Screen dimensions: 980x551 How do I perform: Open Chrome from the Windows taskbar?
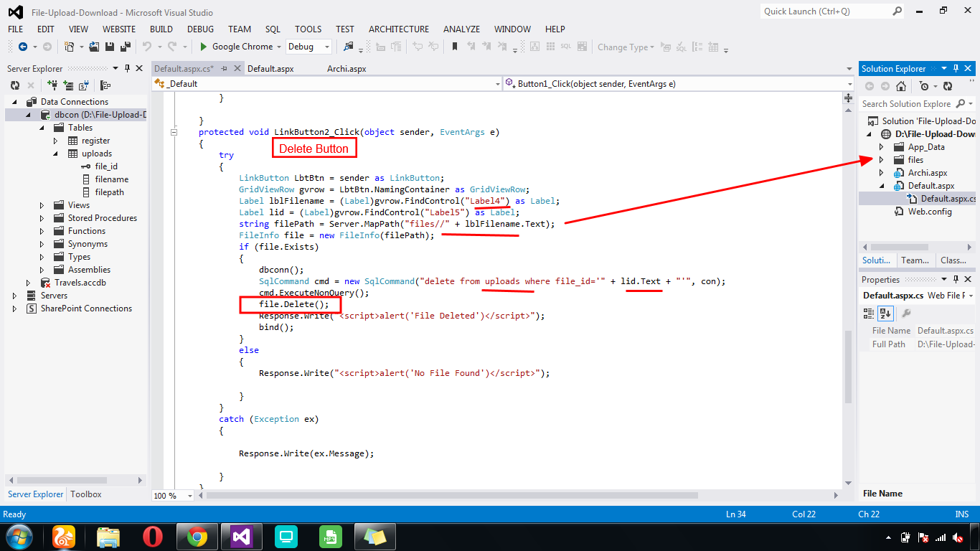pos(197,536)
